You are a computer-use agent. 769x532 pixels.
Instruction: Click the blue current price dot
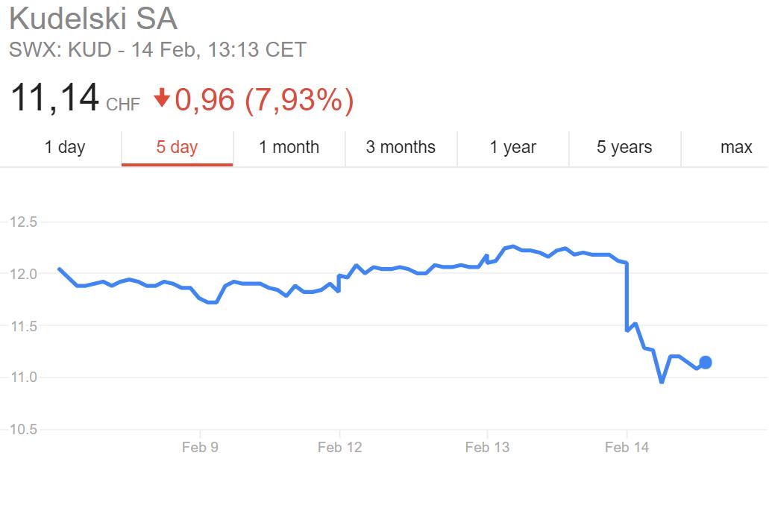point(705,363)
